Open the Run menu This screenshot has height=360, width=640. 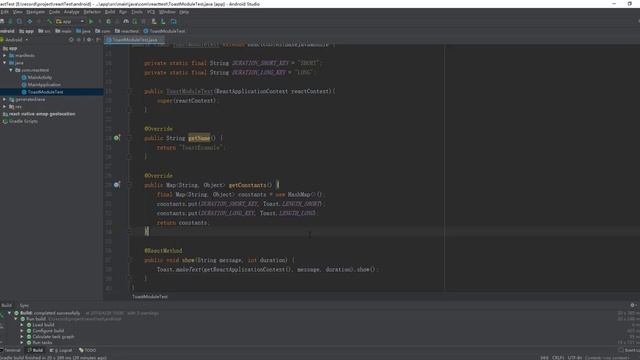click(x=123, y=12)
